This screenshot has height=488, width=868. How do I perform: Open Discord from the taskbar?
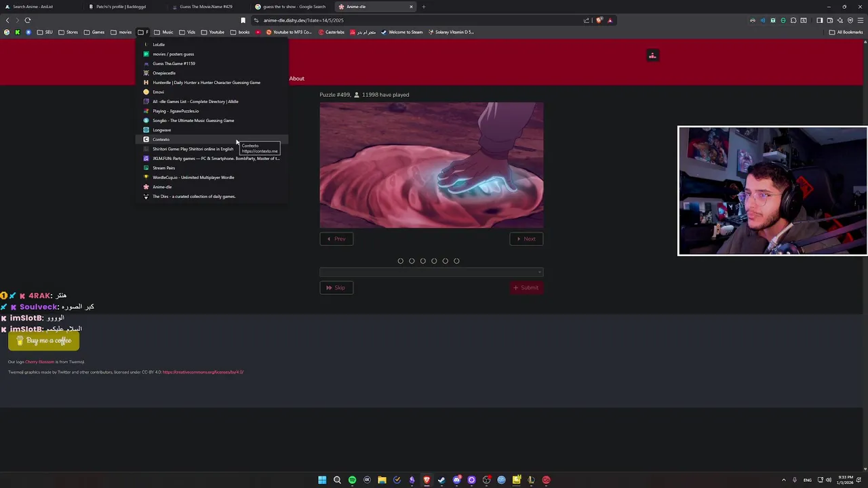456,480
